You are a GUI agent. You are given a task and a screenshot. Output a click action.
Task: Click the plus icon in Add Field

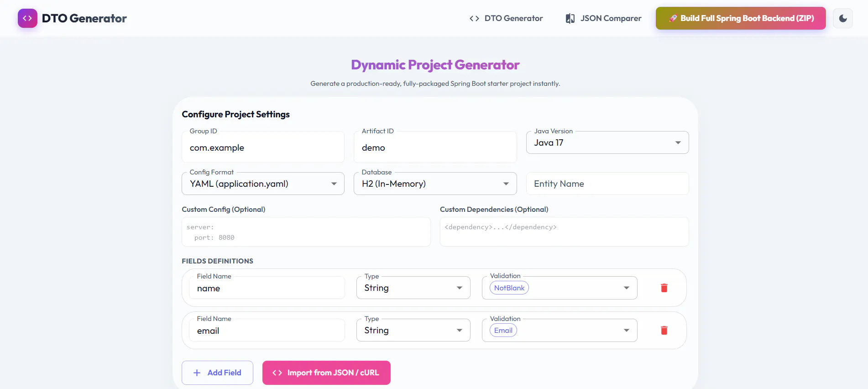click(x=197, y=373)
